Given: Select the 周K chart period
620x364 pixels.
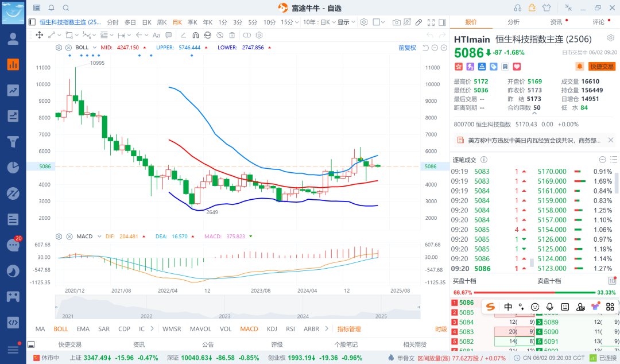Looking at the screenshot, I should click(x=162, y=22).
